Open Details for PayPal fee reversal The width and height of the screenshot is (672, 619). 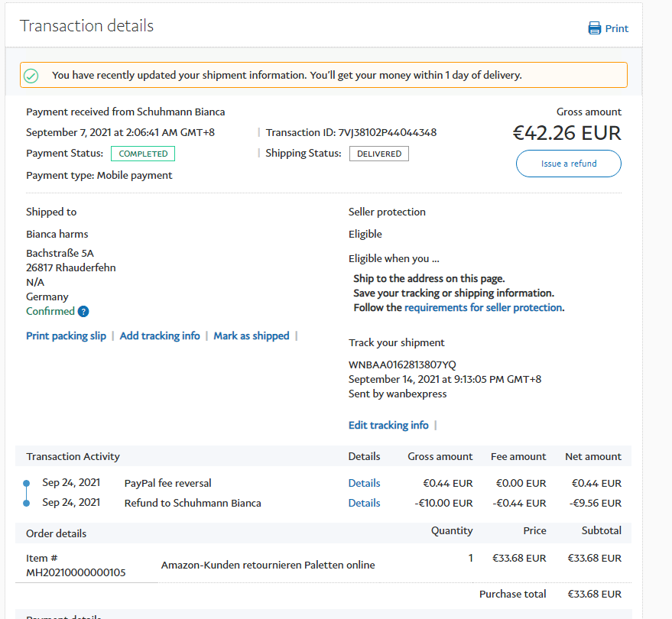click(x=364, y=483)
